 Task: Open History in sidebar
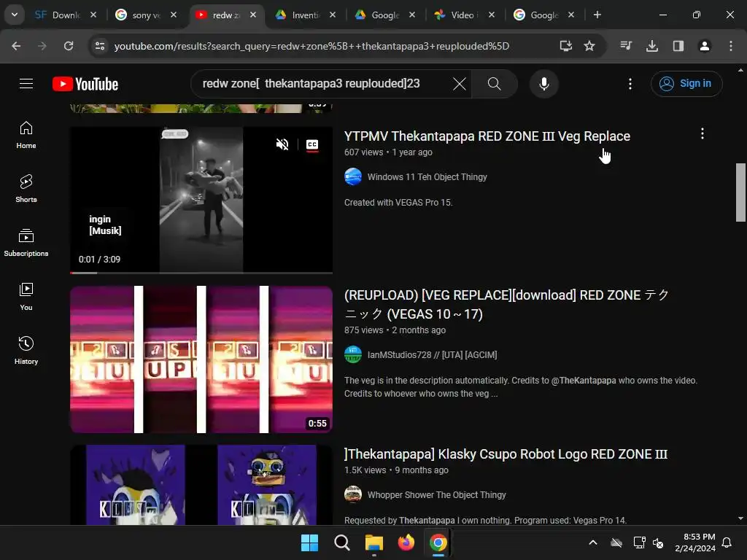point(26,350)
